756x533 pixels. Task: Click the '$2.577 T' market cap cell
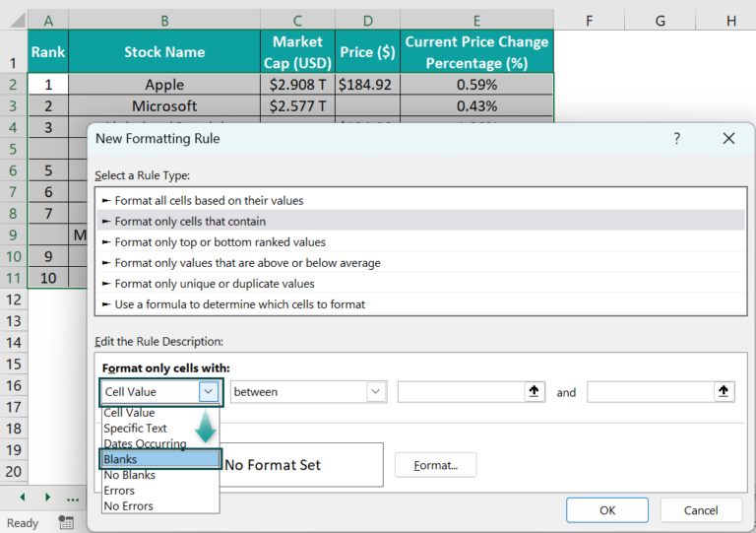tap(297, 105)
